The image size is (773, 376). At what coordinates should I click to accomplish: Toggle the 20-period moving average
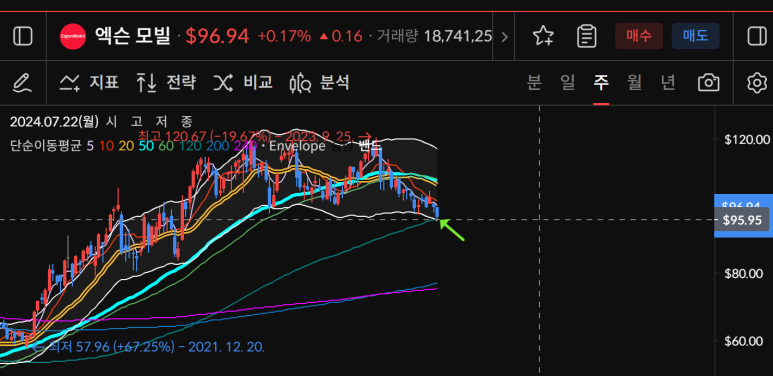(125, 146)
